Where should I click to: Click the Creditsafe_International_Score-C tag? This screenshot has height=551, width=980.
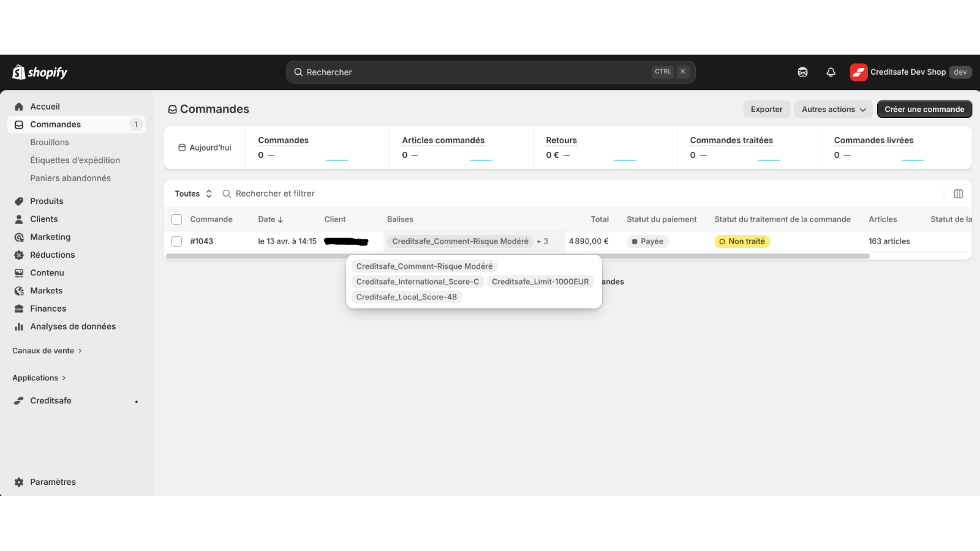click(x=418, y=282)
